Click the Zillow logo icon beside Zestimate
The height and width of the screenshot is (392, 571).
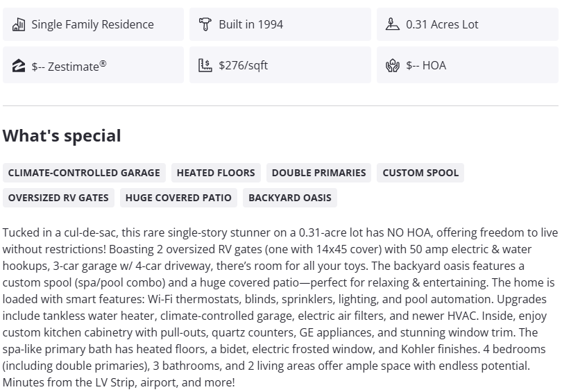pos(19,66)
